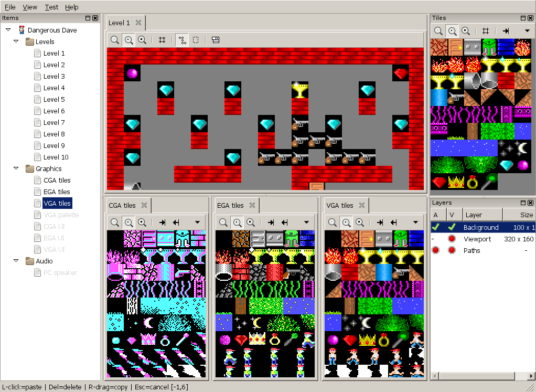
Task: Open map properties icon in Level 1 toolbar
Action: (x=216, y=40)
